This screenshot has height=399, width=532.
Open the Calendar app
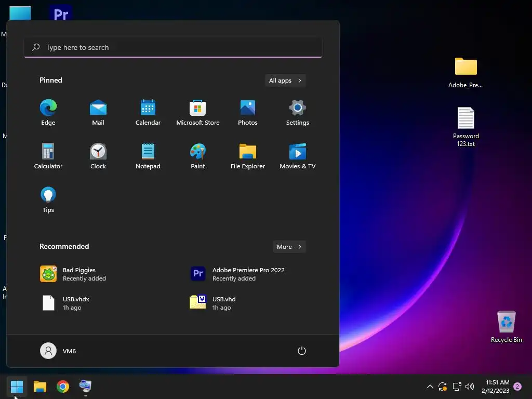pos(148,112)
